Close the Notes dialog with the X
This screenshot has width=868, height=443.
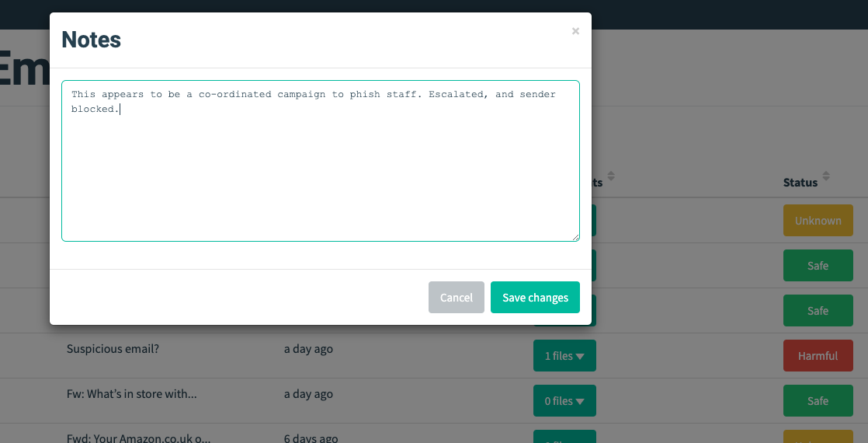pos(576,31)
